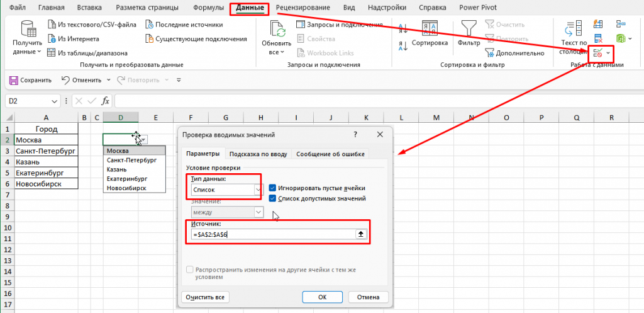The width and height of the screenshot is (644, 313).
Task: Click the Refresh All icon
Action: [x=277, y=29]
